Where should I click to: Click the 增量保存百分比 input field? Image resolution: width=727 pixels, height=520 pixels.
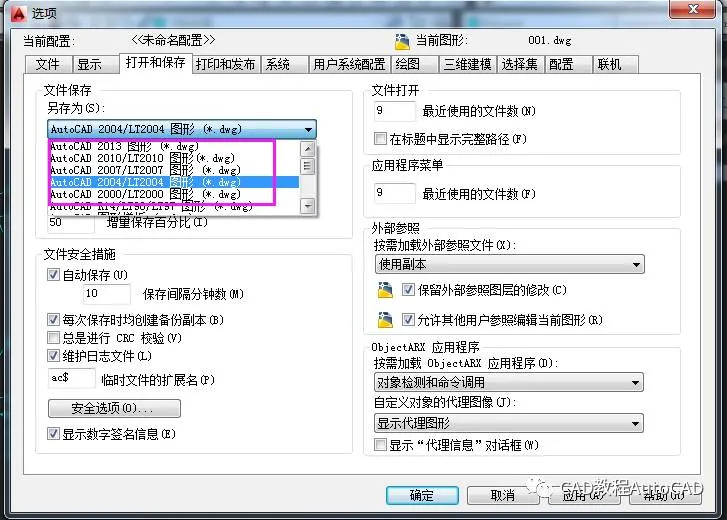(71, 222)
